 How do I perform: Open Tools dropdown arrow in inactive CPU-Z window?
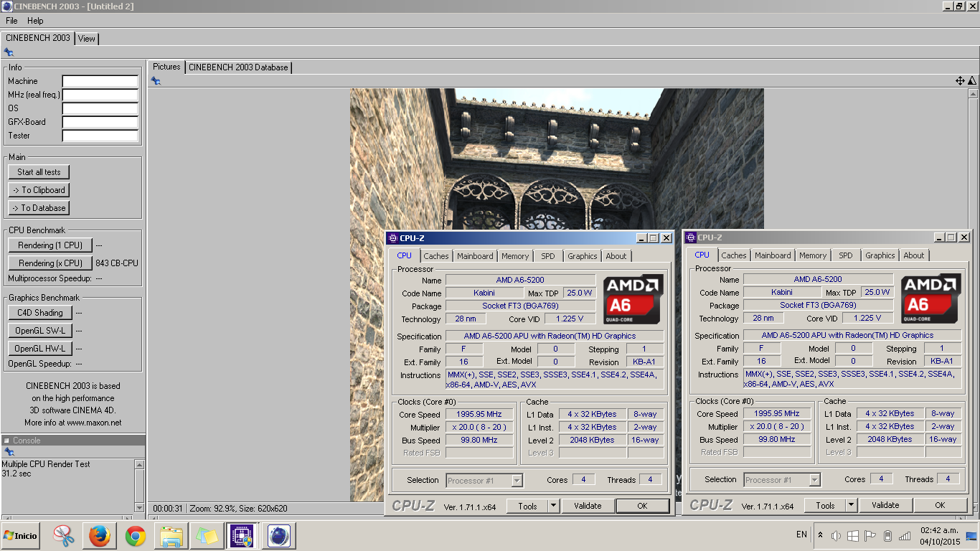pyautogui.click(x=851, y=505)
